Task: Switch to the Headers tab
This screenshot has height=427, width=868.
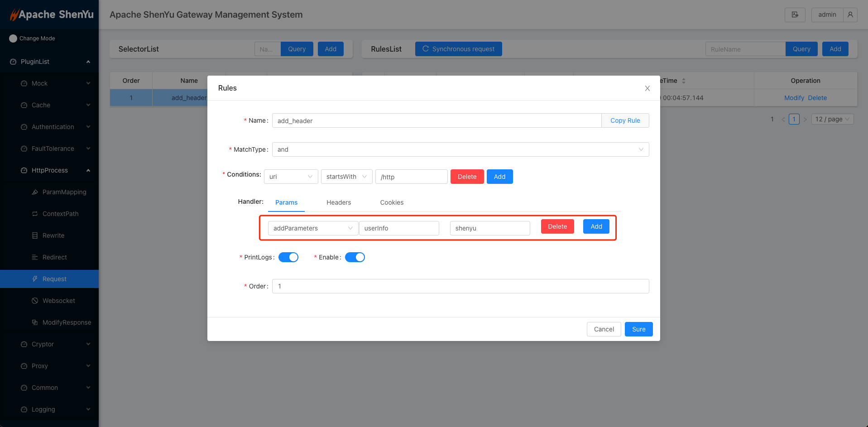Action: [x=338, y=202]
